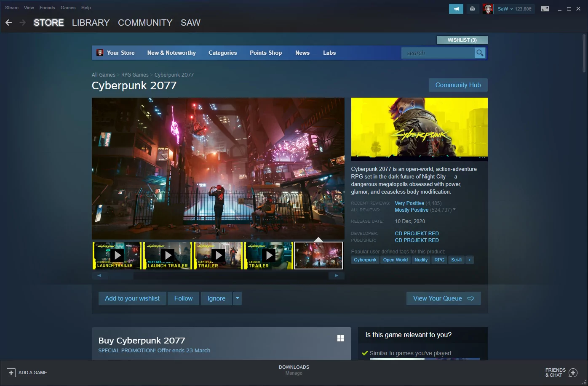Click the search magnifier button
The image size is (588, 386).
(480, 53)
